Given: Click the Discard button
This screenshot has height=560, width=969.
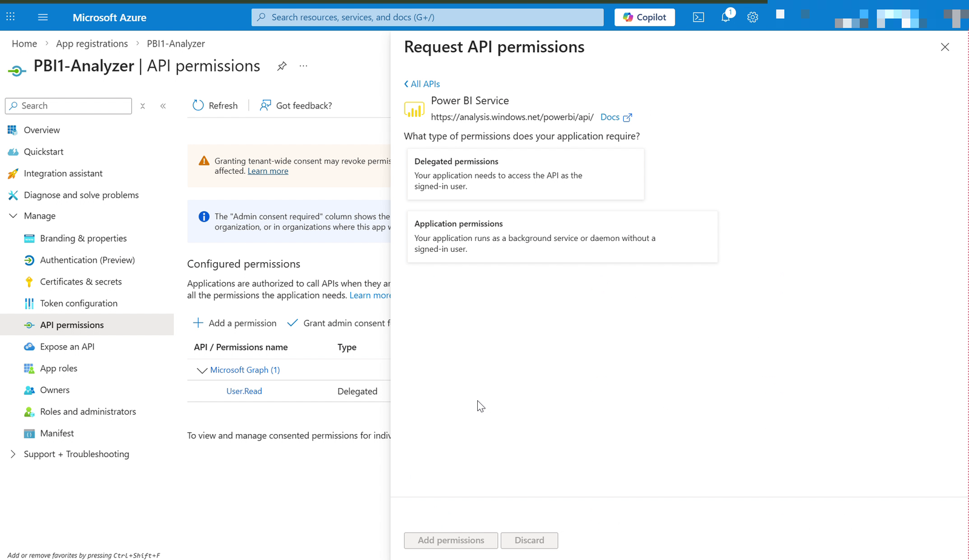Looking at the screenshot, I should point(529,541).
